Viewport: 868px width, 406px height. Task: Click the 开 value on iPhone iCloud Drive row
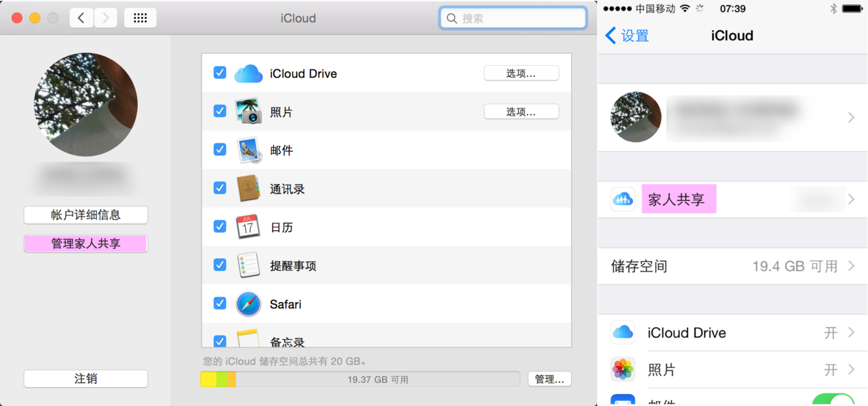(831, 332)
